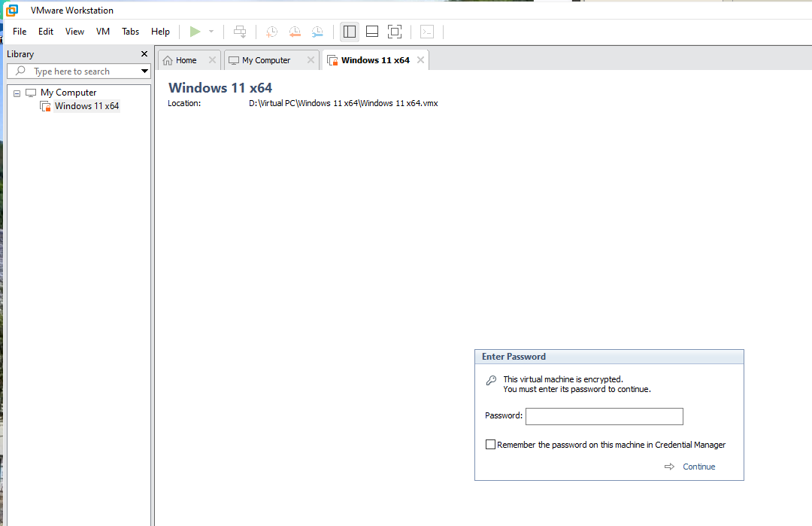This screenshot has width=812, height=526.
Task: Select My Computer in the Library tree
Action: [x=68, y=93]
